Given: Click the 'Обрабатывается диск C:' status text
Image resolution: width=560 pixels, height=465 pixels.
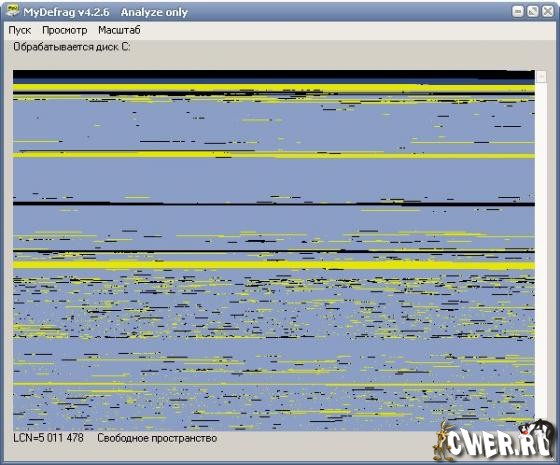Looking at the screenshot, I should 72,47.
